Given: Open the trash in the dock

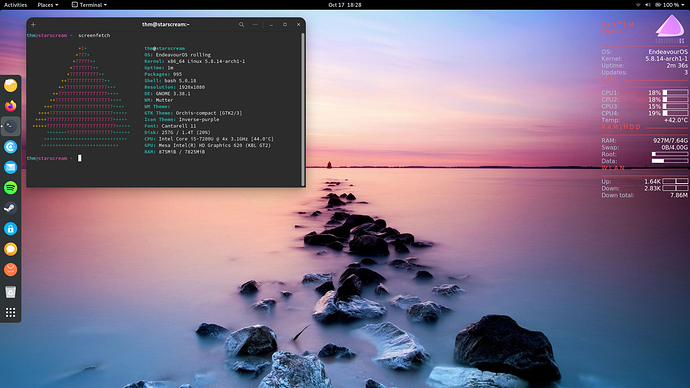Looking at the screenshot, I should (x=11, y=292).
